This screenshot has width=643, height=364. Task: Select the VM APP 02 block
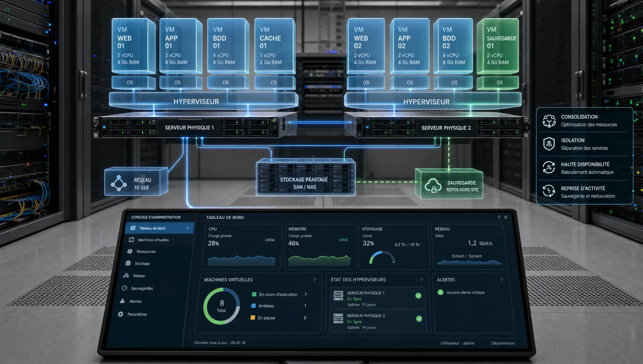(410, 46)
